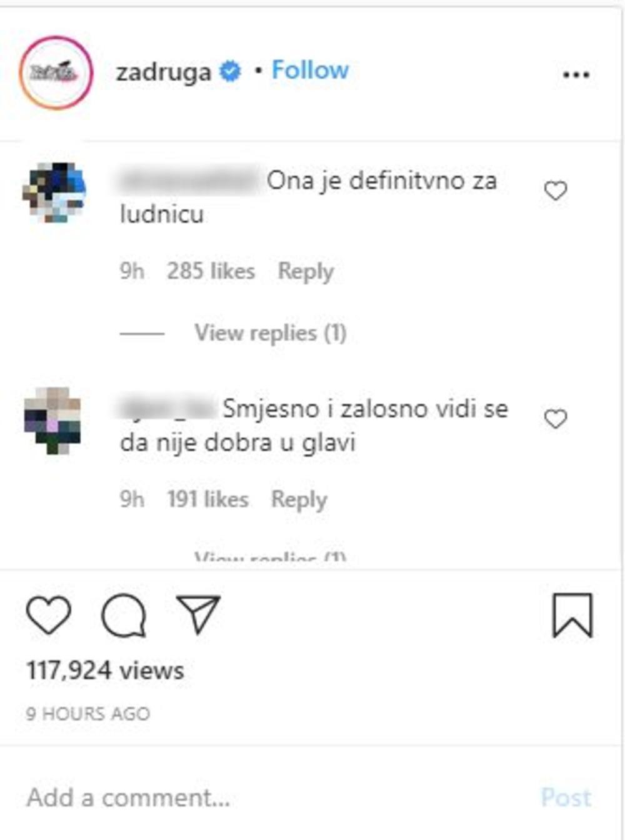Share the post with the paper plane icon
Image resolution: width=625 pixels, height=840 pixels.
click(198, 614)
